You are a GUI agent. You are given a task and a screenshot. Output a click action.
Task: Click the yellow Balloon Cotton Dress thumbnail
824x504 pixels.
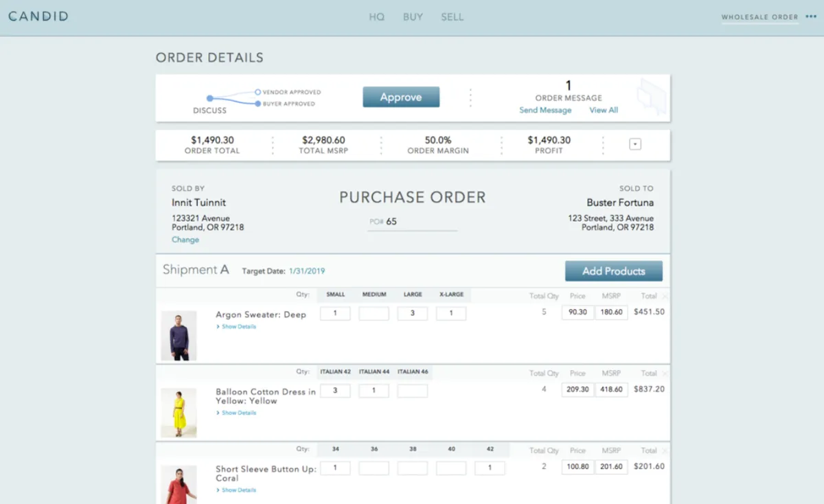pyautogui.click(x=179, y=413)
